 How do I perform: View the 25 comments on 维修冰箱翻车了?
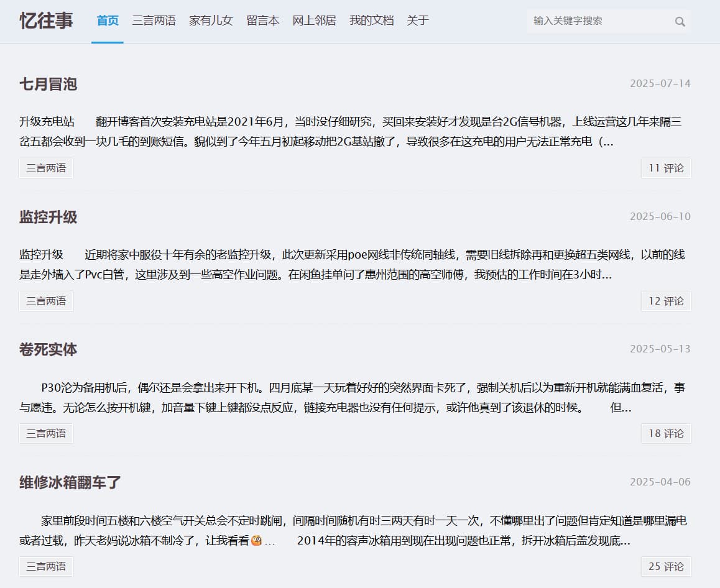coord(666,566)
